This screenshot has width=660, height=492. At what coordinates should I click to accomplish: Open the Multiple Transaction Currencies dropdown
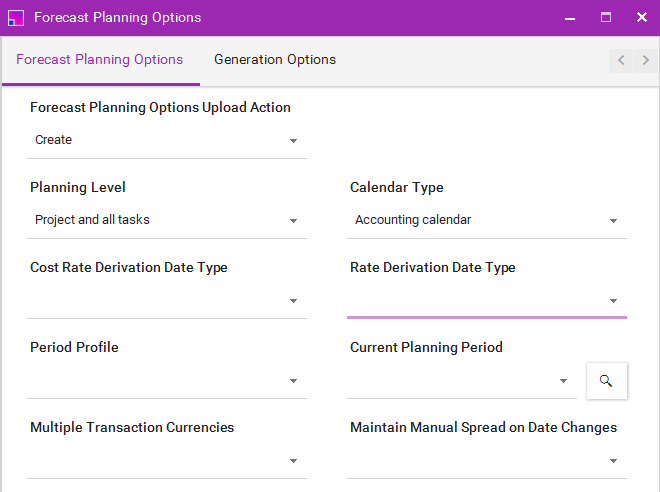(167, 460)
